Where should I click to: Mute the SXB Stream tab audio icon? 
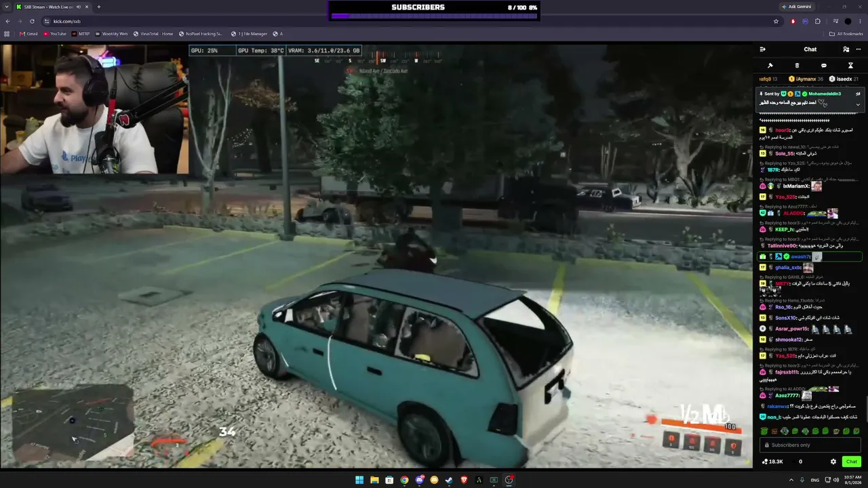(x=79, y=7)
